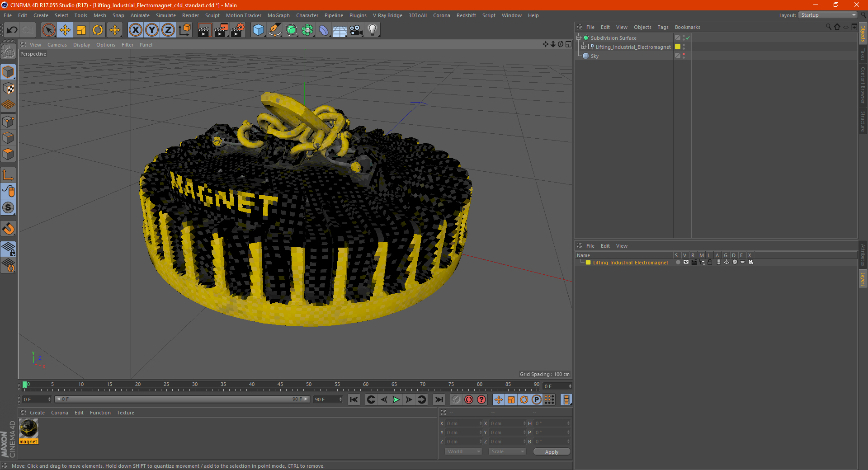868x470 pixels.
Task: Play the animation forward
Action: tap(396, 399)
